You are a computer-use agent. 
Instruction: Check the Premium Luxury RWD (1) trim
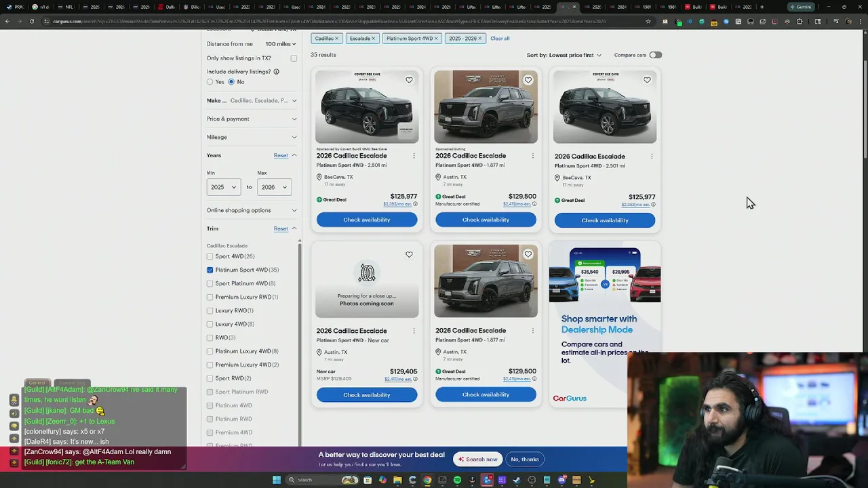210,297
